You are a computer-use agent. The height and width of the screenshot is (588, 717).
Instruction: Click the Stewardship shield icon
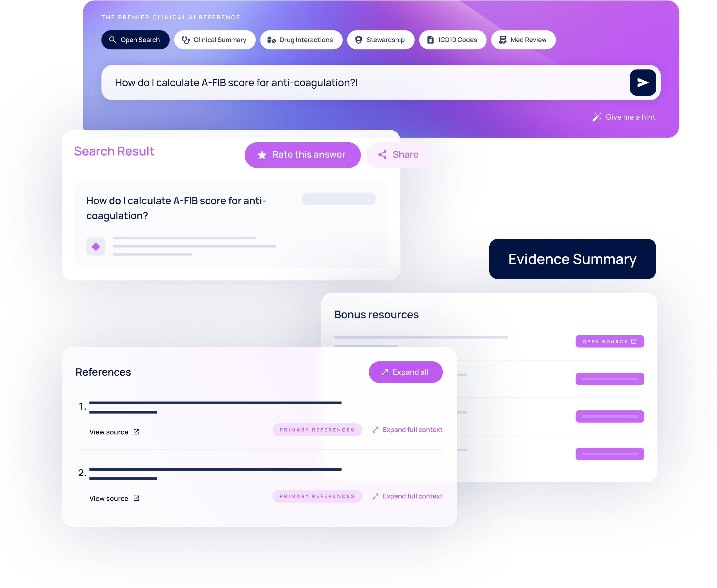[x=358, y=39]
